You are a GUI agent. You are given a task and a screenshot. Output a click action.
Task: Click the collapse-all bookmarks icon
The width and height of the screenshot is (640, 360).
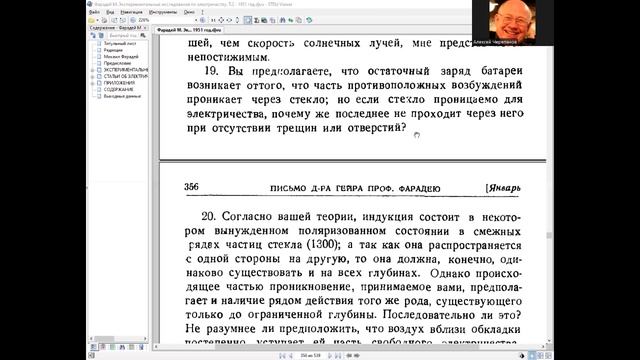tap(101, 36)
